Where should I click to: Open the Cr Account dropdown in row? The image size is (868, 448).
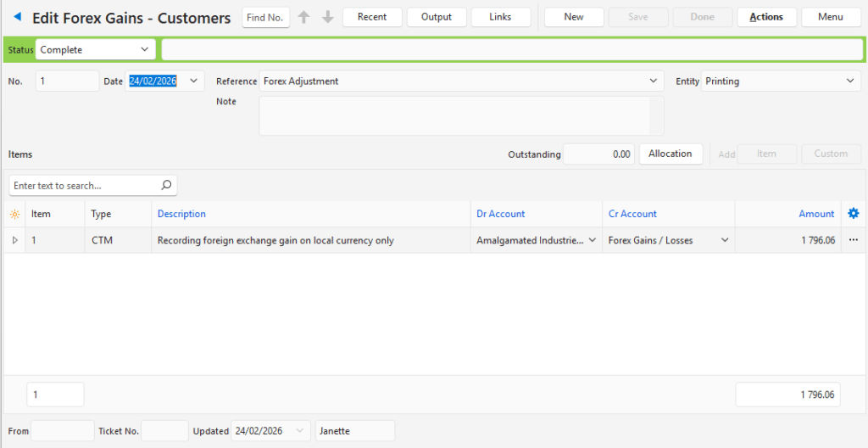(725, 241)
